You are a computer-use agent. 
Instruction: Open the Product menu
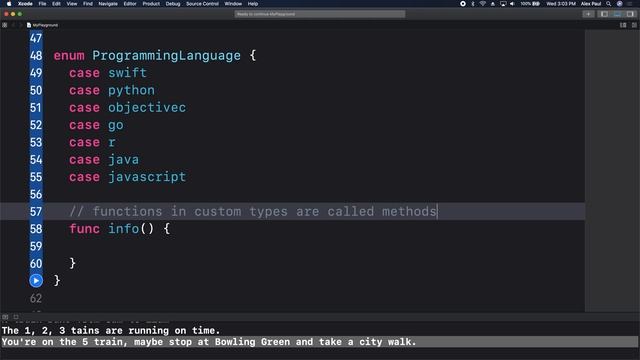coord(151,4)
